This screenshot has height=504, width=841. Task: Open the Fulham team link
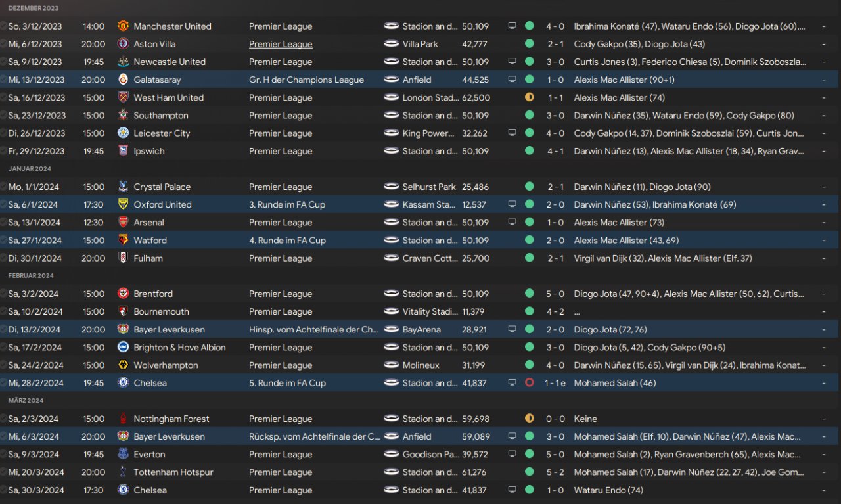point(148,258)
